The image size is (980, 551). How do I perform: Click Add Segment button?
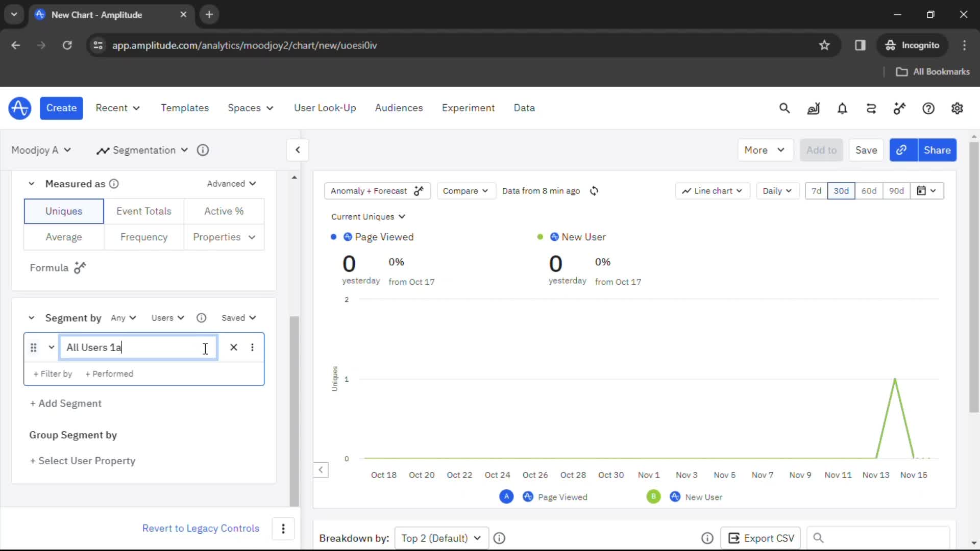(66, 403)
